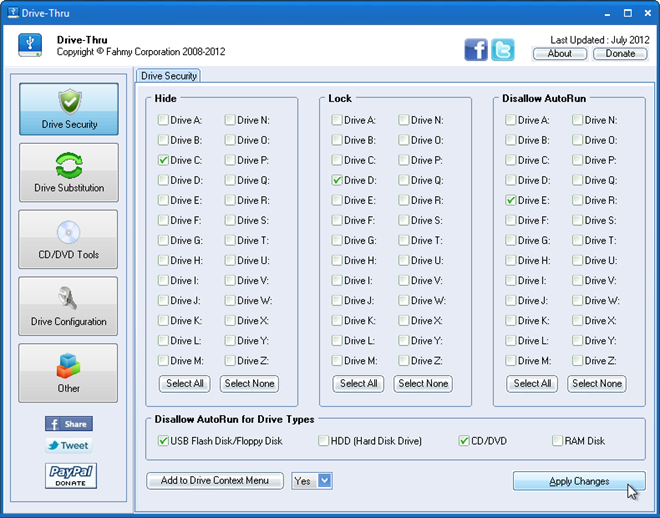Select the Drive Security tab
Viewport: 660px width, 518px height.
point(168,76)
